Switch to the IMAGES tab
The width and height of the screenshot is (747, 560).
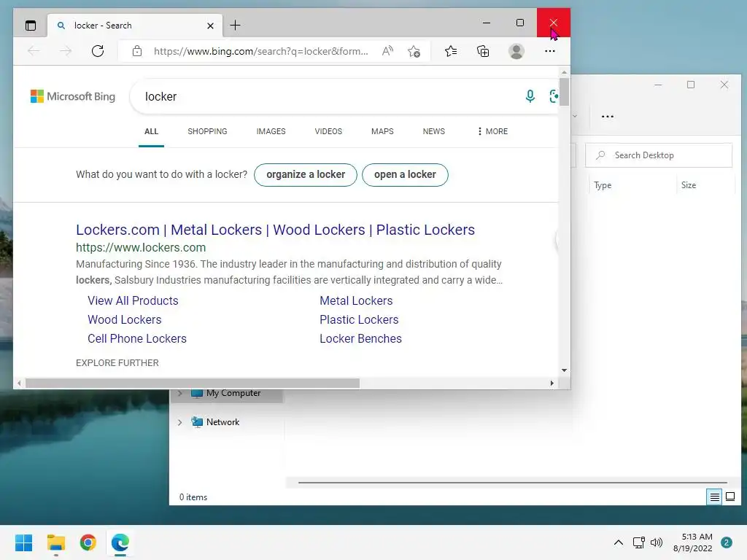coord(271,131)
